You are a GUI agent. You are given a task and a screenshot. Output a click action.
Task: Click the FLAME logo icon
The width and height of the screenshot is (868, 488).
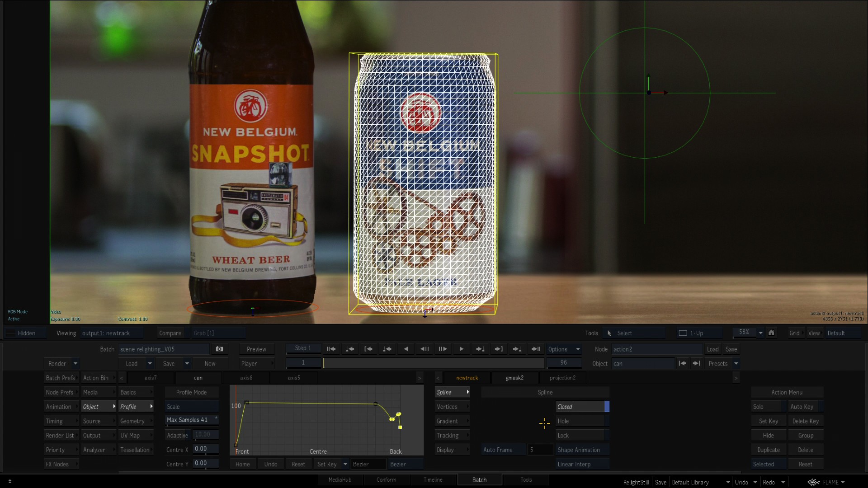[x=813, y=482]
